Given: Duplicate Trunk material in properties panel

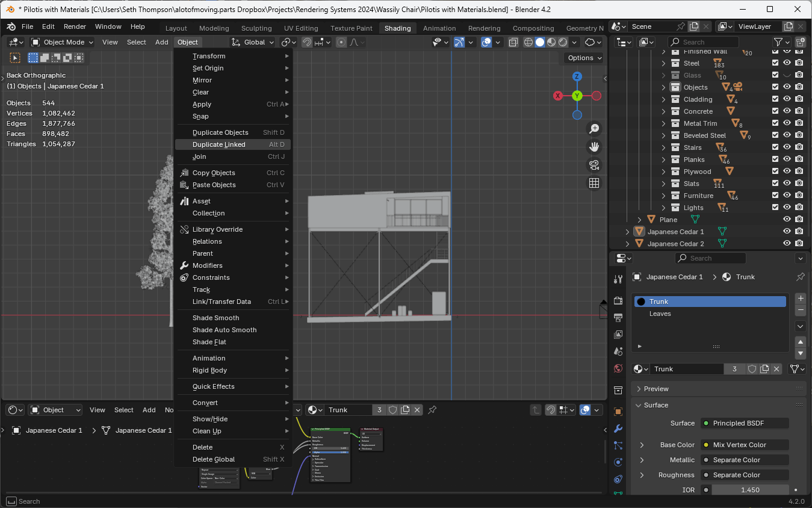Looking at the screenshot, I should (x=764, y=369).
